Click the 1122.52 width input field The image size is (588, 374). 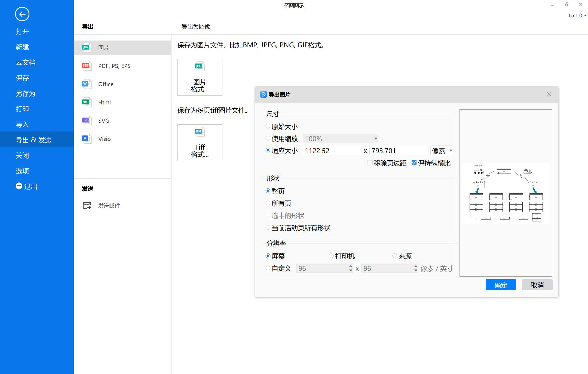pyautogui.click(x=332, y=150)
